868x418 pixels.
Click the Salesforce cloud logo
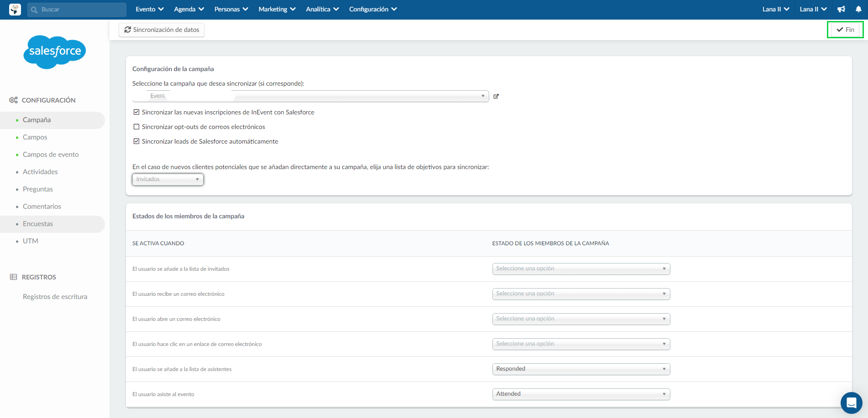(x=55, y=52)
